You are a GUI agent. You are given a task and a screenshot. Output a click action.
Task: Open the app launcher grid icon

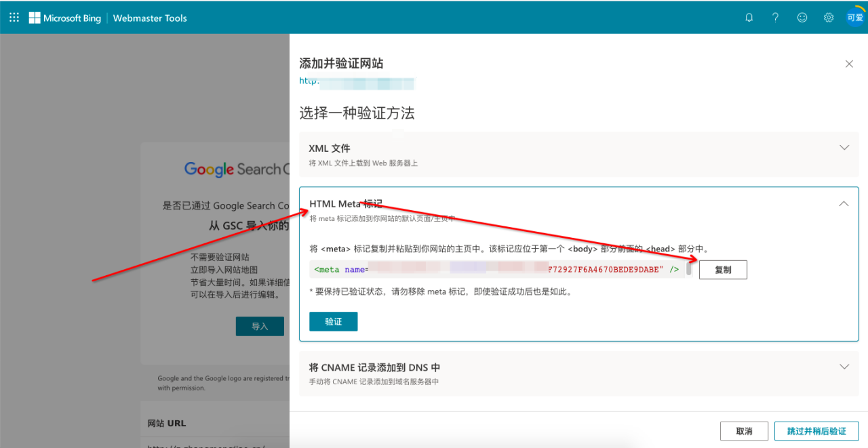pos(14,18)
